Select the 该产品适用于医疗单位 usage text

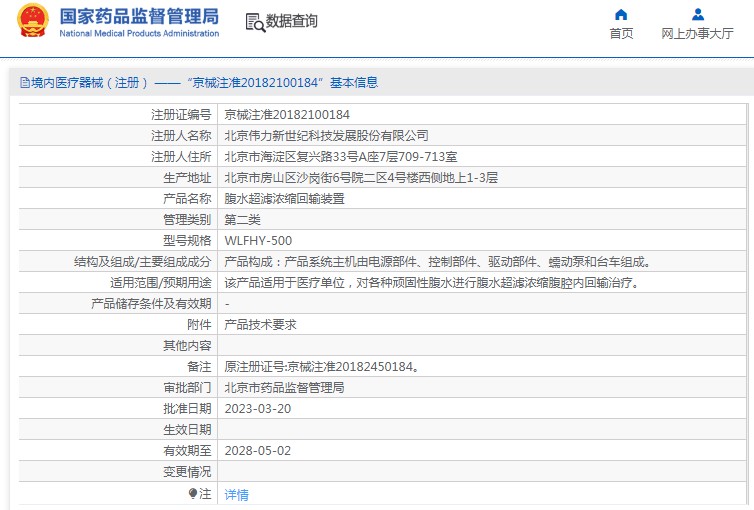[x=432, y=283]
